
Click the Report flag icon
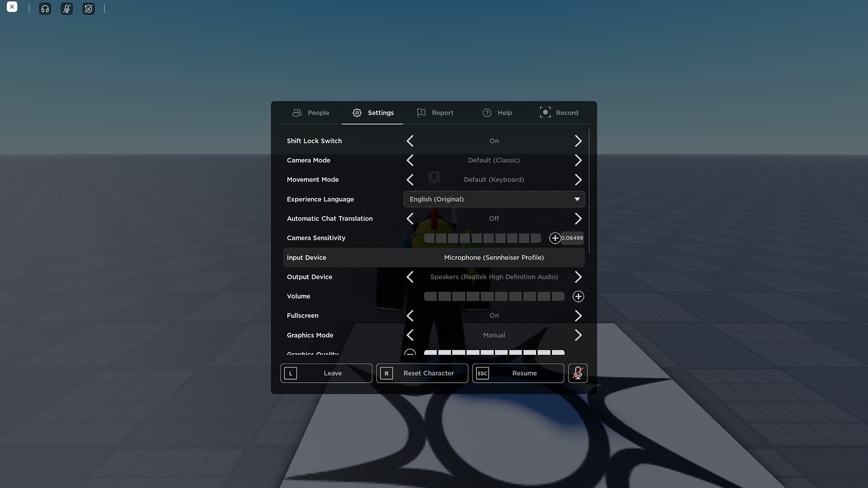[x=421, y=112]
